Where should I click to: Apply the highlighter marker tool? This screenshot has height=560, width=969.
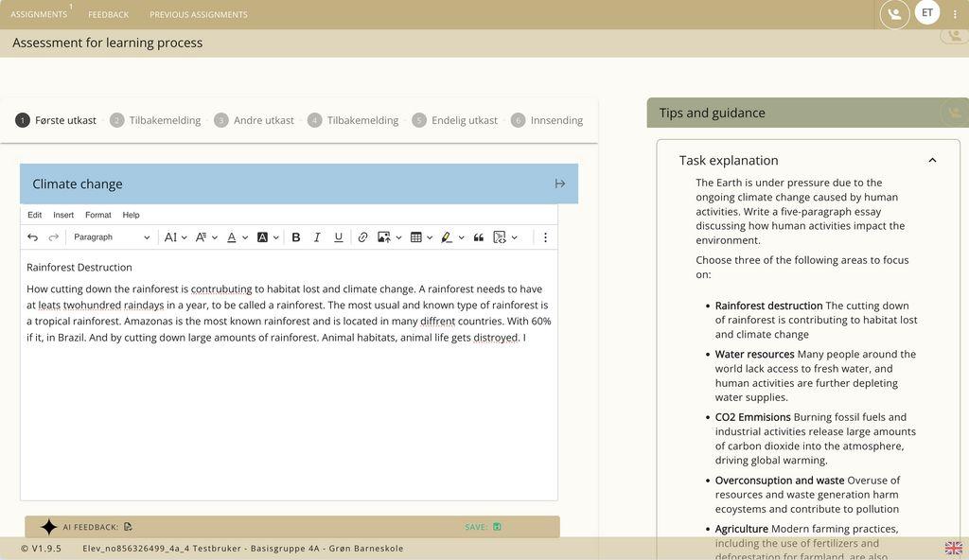coord(447,237)
